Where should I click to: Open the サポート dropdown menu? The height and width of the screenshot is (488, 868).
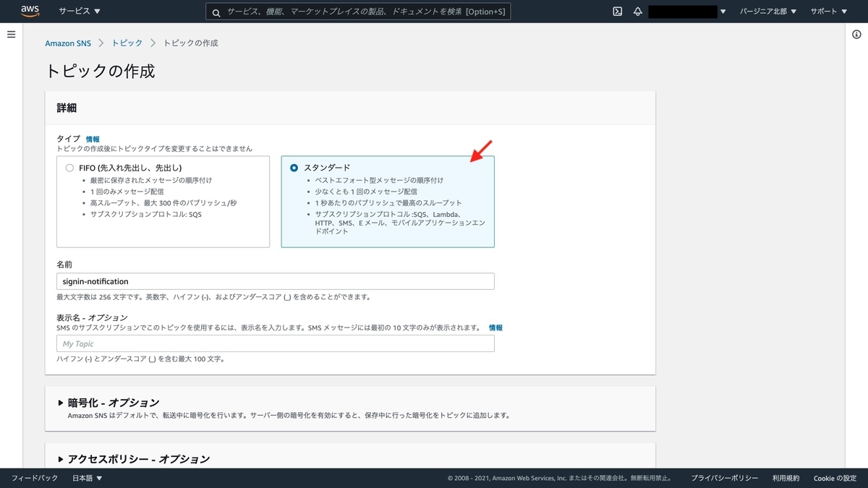(x=828, y=12)
